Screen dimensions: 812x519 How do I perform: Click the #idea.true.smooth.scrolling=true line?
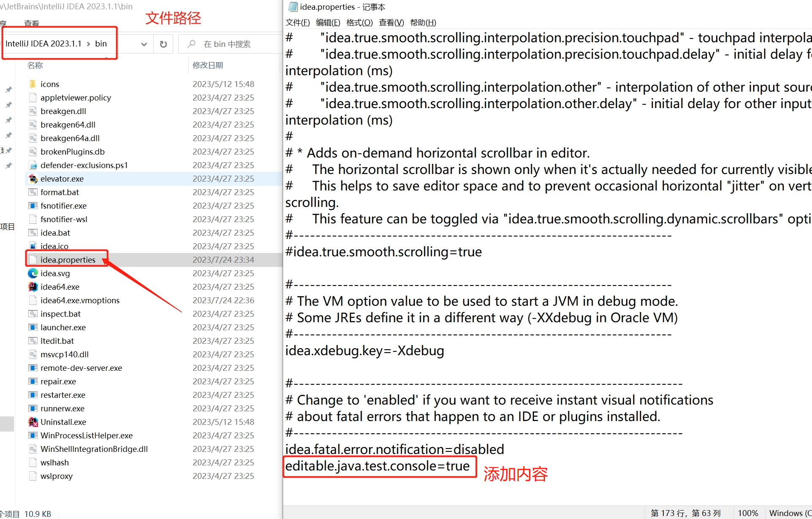(x=384, y=252)
